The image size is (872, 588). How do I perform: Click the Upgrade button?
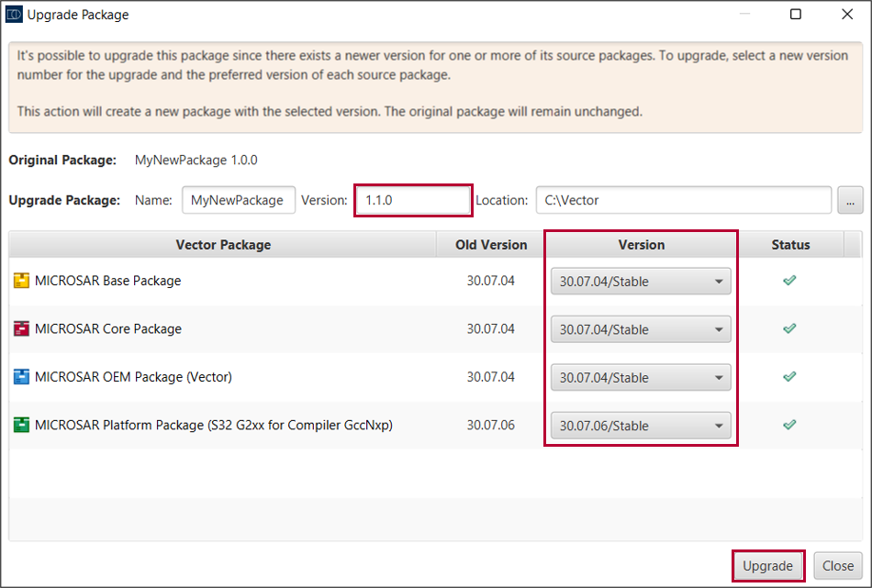[768, 566]
